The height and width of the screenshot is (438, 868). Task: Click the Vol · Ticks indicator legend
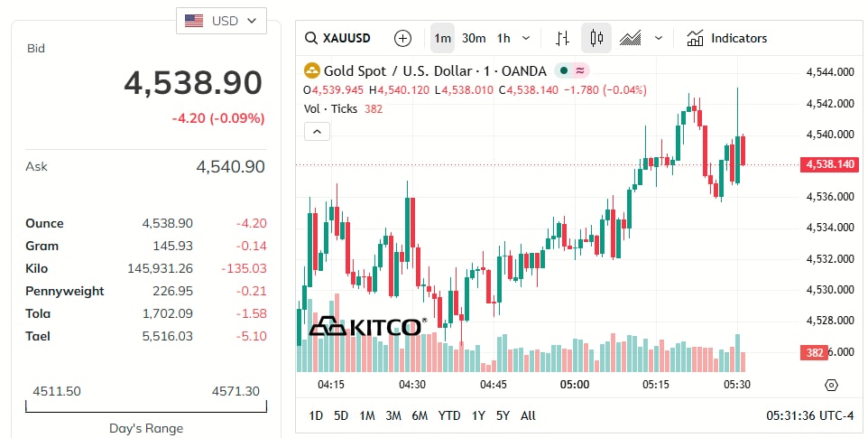click(x=330, y=108)
